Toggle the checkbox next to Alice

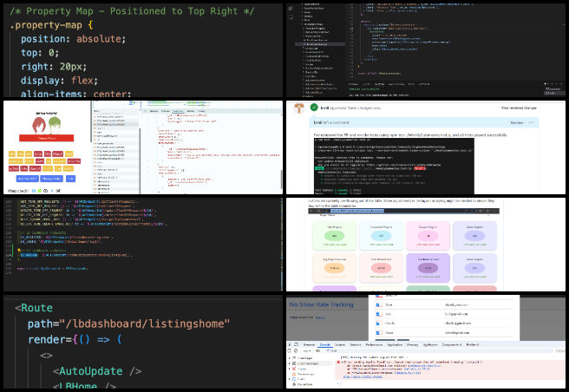pos(378,305)
